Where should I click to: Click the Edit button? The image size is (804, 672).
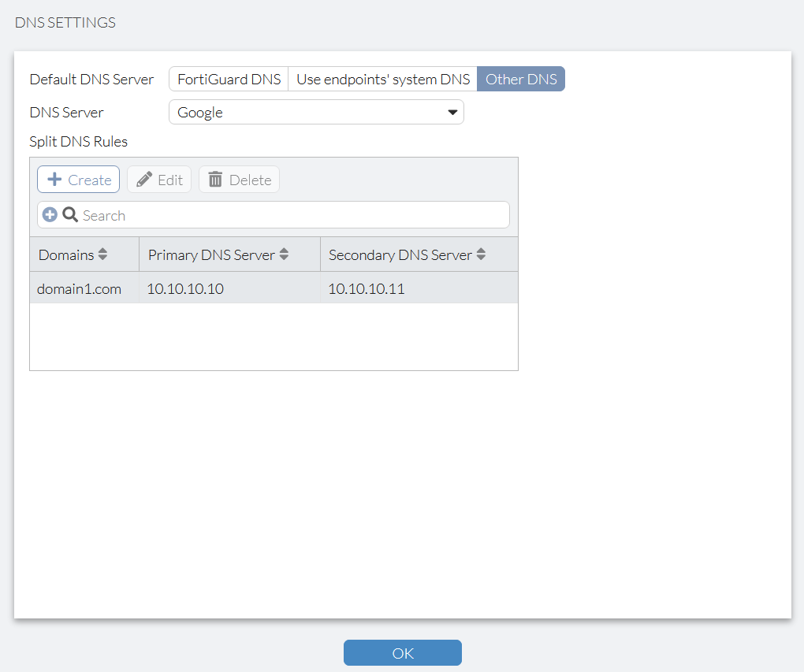[x=159, y=179]
